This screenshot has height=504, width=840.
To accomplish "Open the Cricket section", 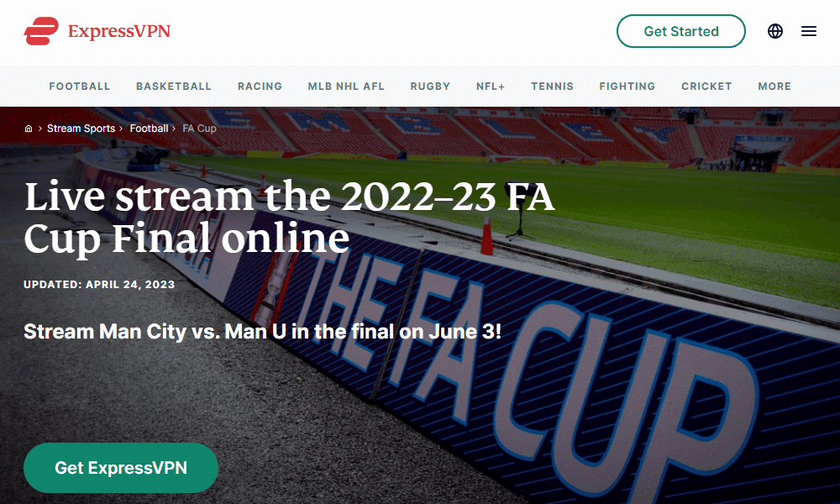I will pos(706,87).
